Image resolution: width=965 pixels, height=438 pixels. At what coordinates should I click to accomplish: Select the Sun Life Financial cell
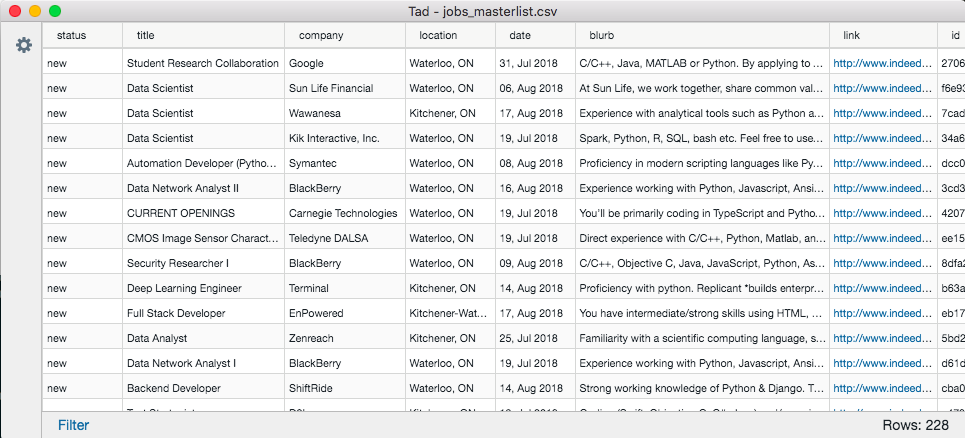[345, 88]
